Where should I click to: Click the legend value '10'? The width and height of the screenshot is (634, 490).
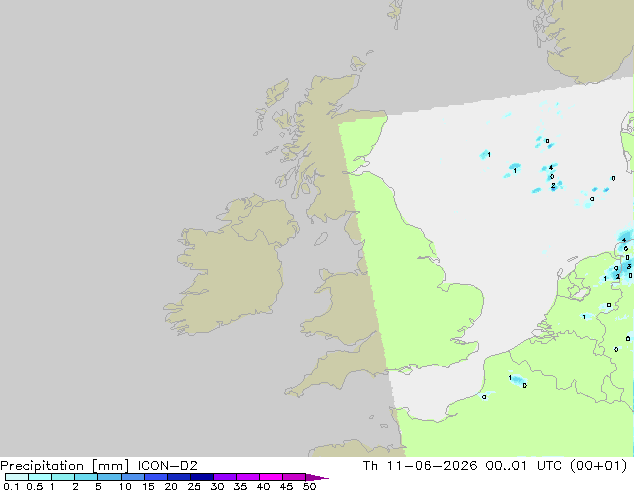(x=125, y=486)
